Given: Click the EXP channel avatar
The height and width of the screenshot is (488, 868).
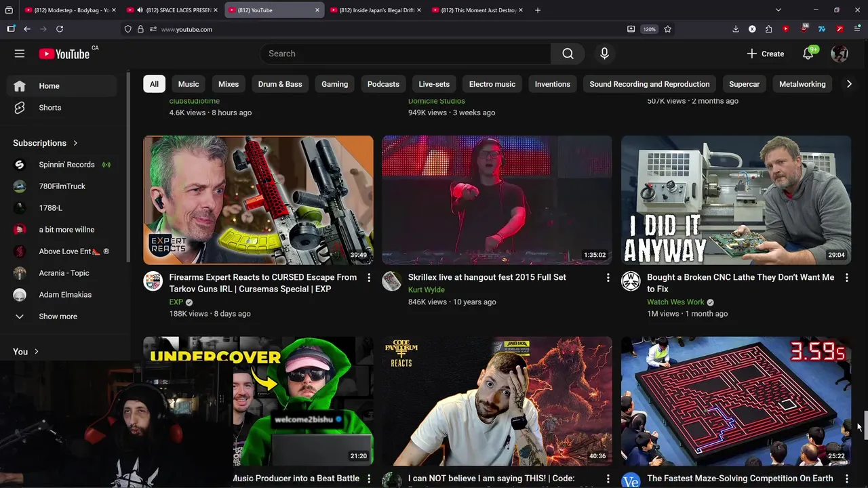Looking at the screenshot, I should click(x=153, y=281).
